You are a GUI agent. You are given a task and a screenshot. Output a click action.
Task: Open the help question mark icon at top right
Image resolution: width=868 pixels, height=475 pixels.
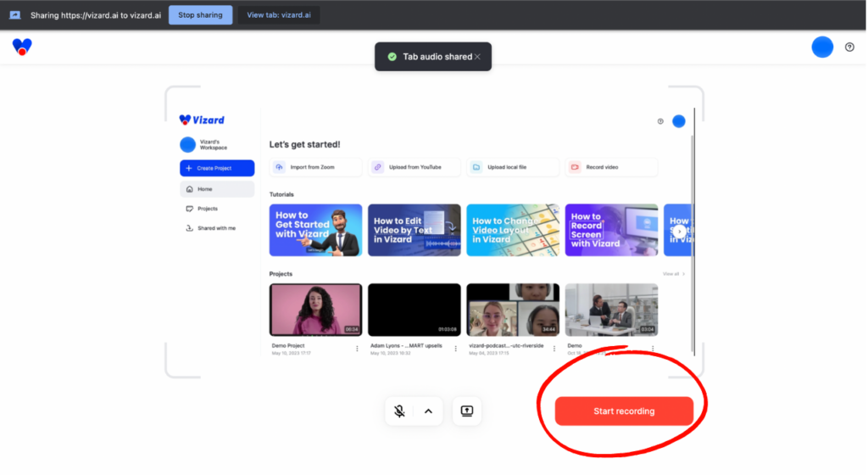click(x=849, y=47)
